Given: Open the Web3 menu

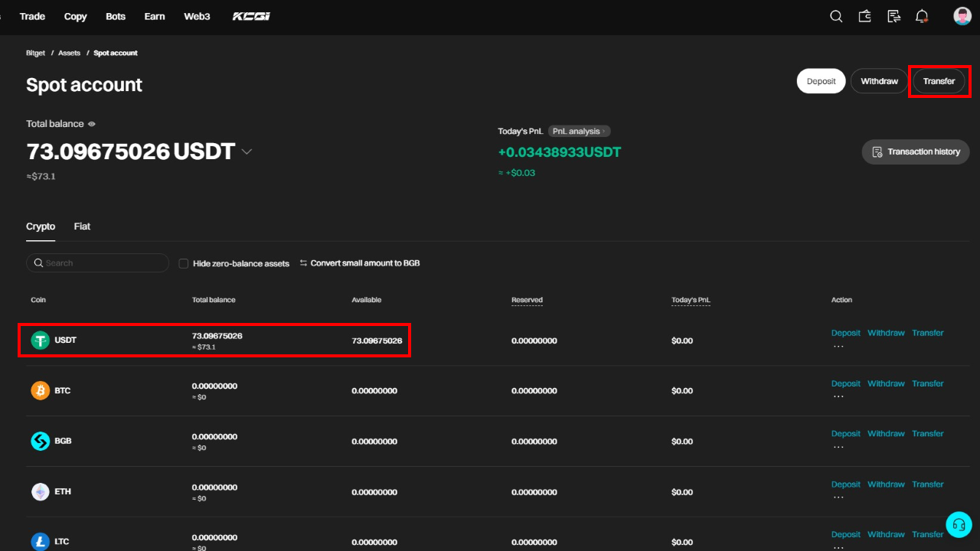Looking at the screenshot, I should [x=197, y=16].
